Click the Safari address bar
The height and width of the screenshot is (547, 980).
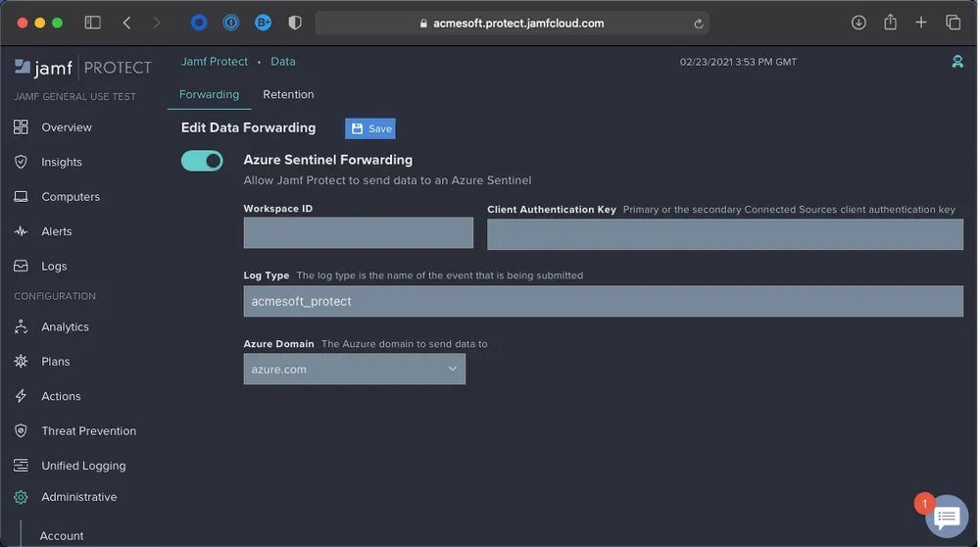512,24
